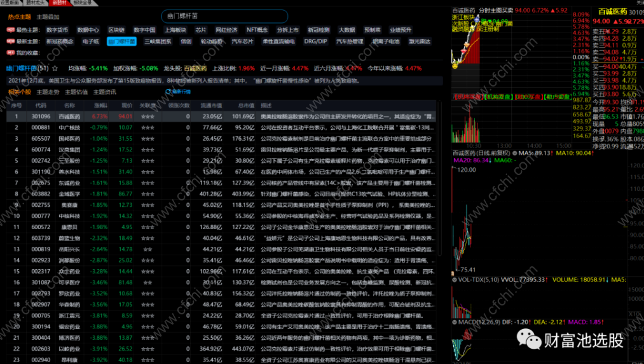Choose the 新冠药概念 latest theme
The image size is (644, 364).
(60, 41)
